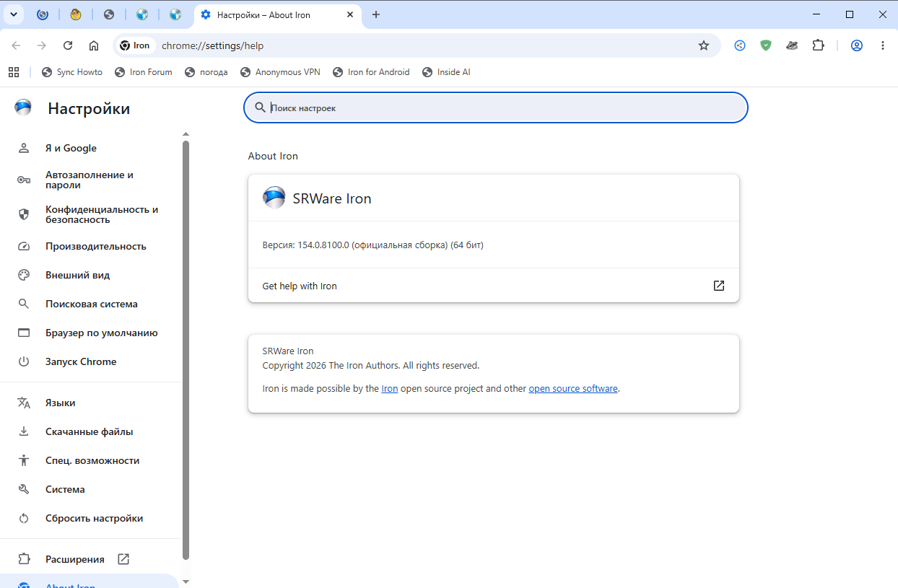This screenshot has width=898, height=588.
Task: Open the Extensions puzzle-piece menu
Action: coord(818,45)
